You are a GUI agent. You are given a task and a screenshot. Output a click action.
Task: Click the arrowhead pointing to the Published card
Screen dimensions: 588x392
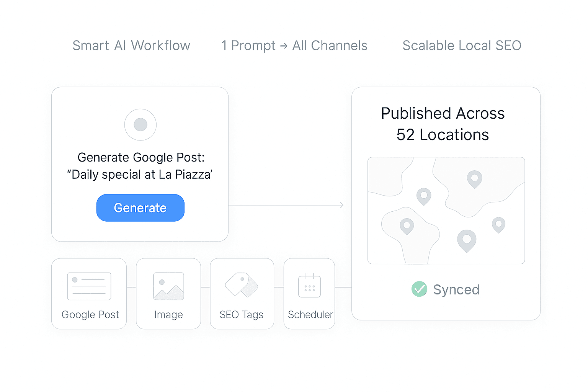tap(341, 206)
